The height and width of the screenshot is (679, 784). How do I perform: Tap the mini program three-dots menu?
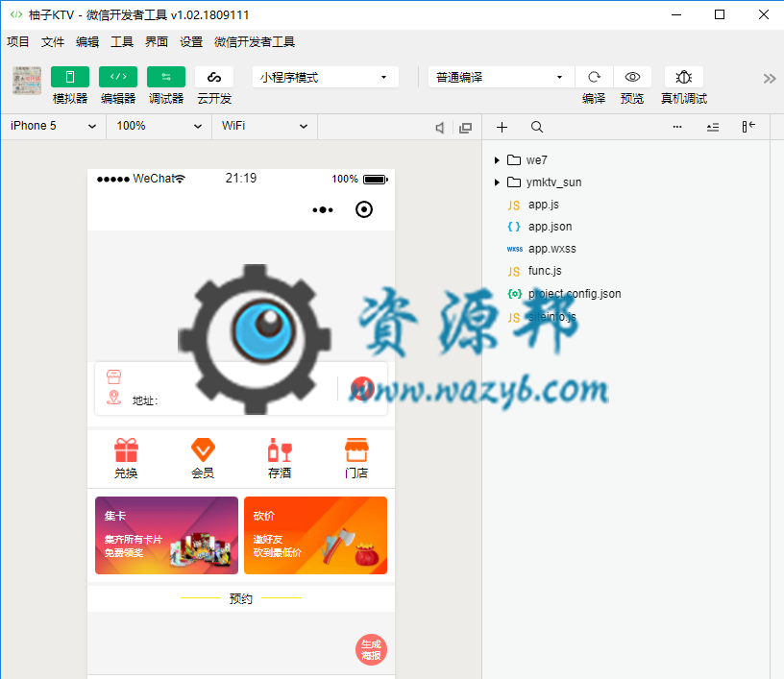click(323, 209)
